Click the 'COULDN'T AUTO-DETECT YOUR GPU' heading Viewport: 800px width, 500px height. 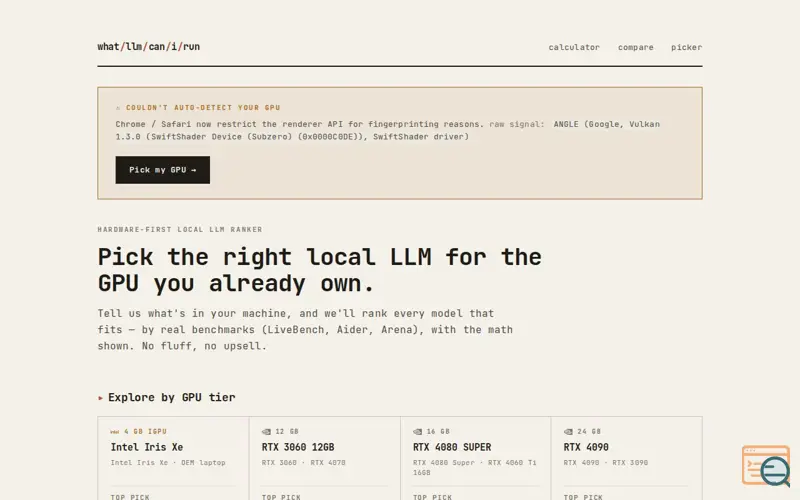[203, 108]
